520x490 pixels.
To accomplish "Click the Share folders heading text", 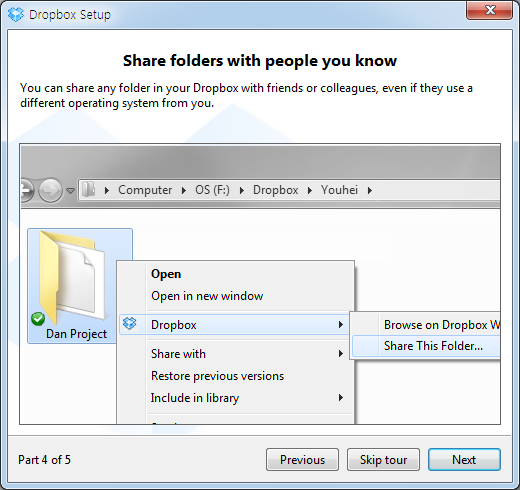I will (x=260, y=61).
